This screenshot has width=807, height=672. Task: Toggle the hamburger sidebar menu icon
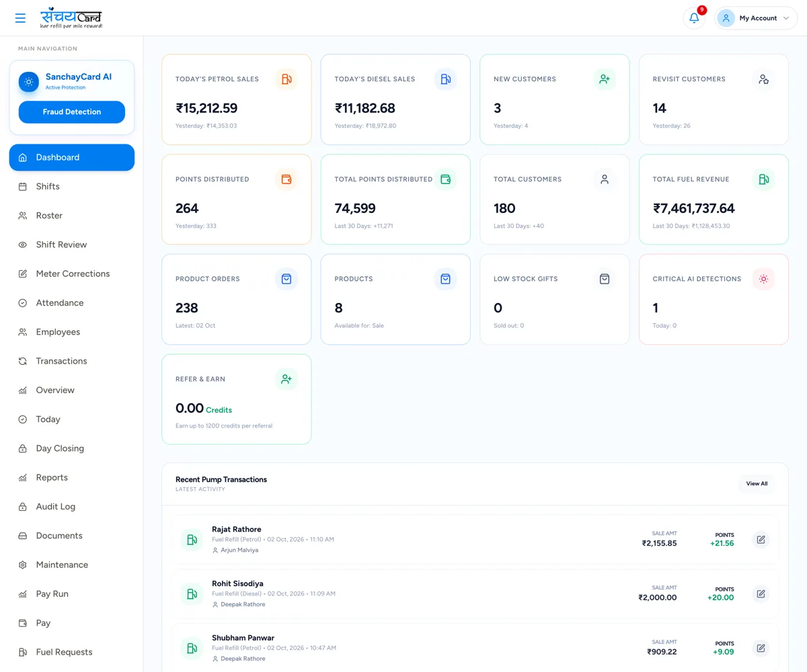20,18
